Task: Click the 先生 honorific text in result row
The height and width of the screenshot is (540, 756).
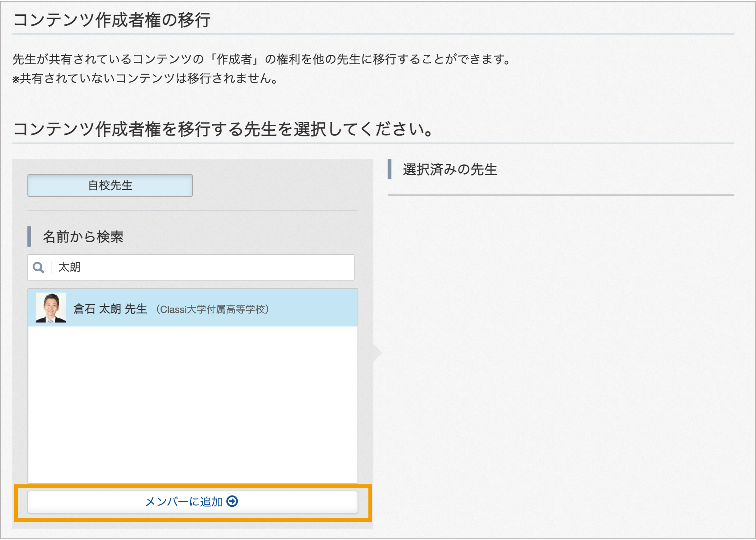Action: pos(136,309)
